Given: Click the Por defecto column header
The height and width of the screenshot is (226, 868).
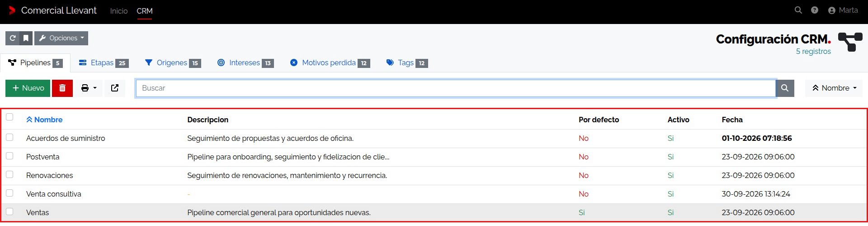Looking at the screenshot, I should point(599,120).
